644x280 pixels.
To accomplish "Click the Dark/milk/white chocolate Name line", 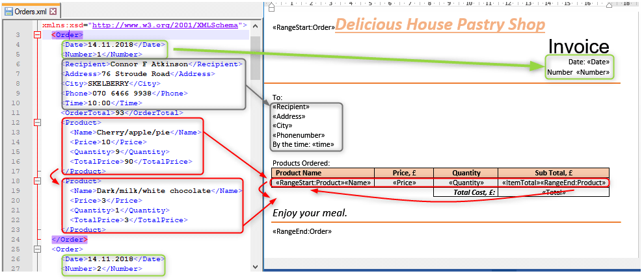I will click(x=155, y=190).
